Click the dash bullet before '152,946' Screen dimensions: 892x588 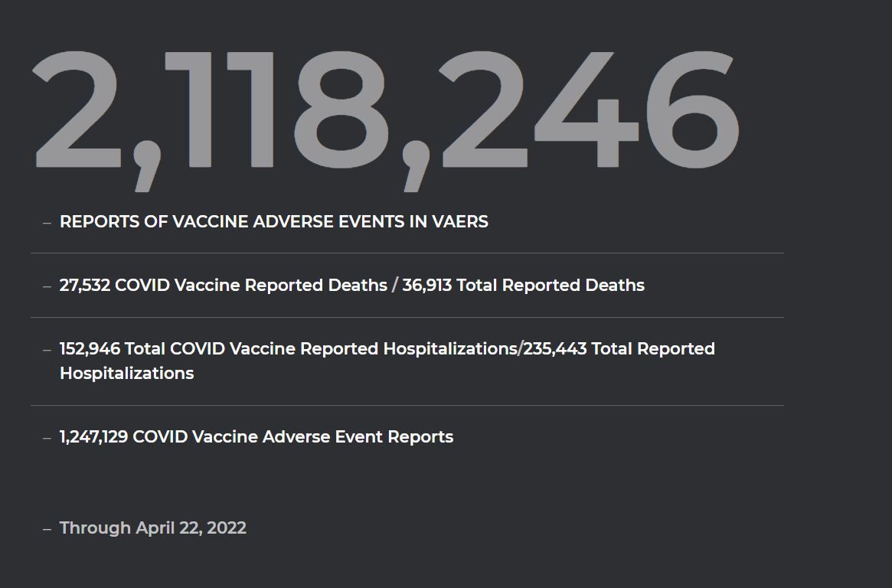pyautogui.click(x=47, y=350)
